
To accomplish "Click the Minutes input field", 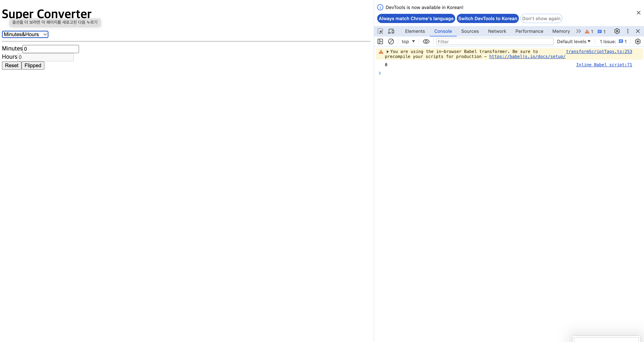I will (51, 49).
